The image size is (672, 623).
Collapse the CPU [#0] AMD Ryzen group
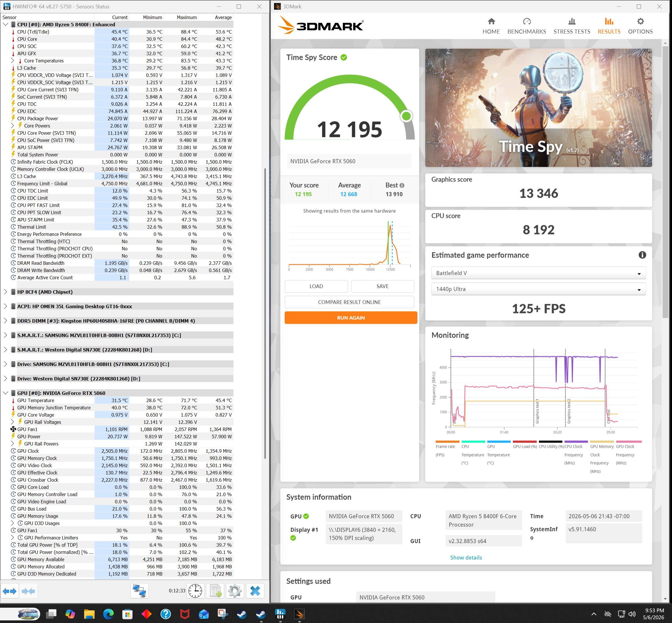click(5, 24)
